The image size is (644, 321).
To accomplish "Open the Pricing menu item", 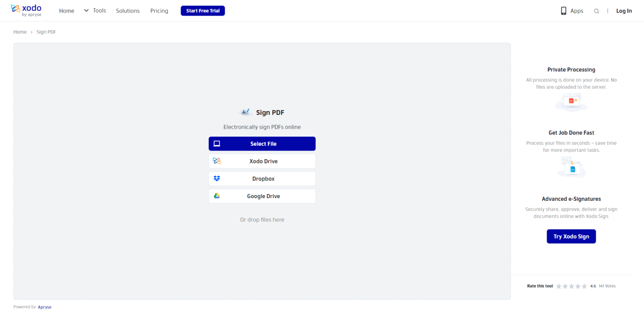I will [159, 10].
